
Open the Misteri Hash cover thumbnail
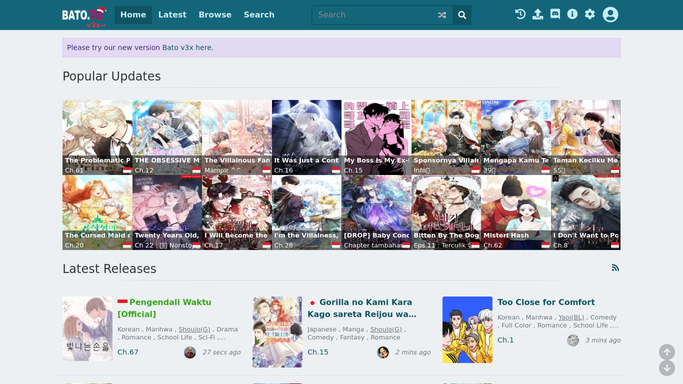(x=516, y=212)
